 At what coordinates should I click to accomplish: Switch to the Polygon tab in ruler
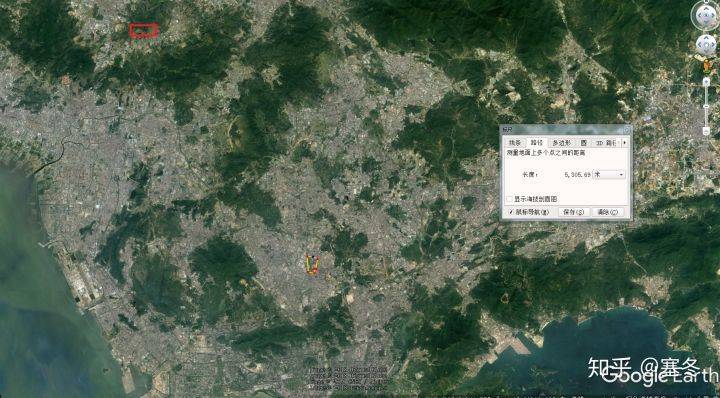[562, 143]
